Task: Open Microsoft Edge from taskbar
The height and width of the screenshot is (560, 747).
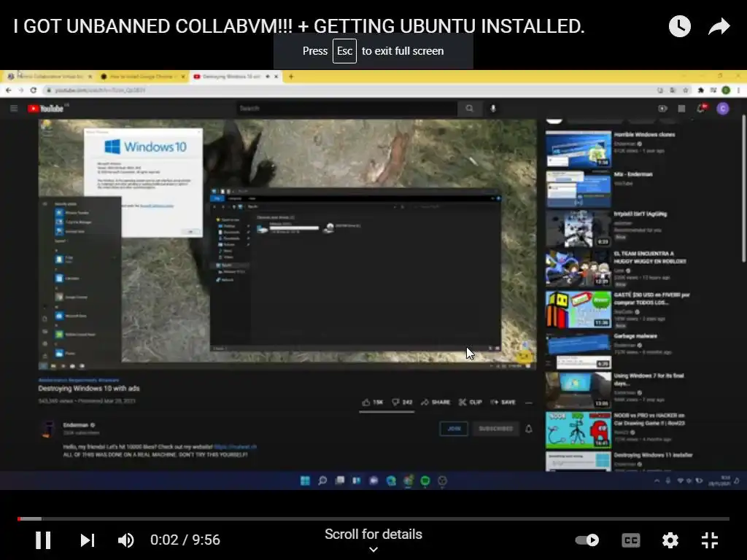Action: pyautogui.click(x=391, y=481)
